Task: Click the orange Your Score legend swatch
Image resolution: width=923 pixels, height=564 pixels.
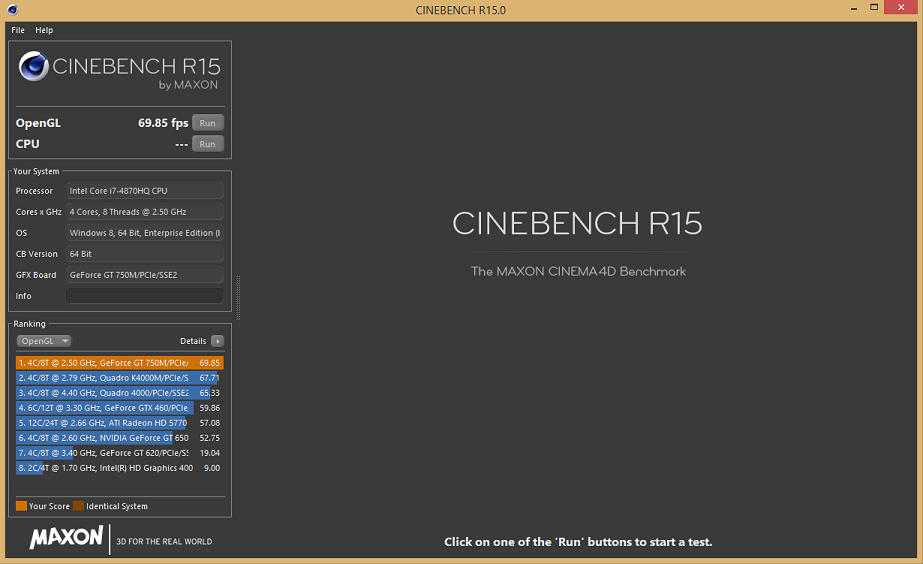Action: click(x=21, y=506)
